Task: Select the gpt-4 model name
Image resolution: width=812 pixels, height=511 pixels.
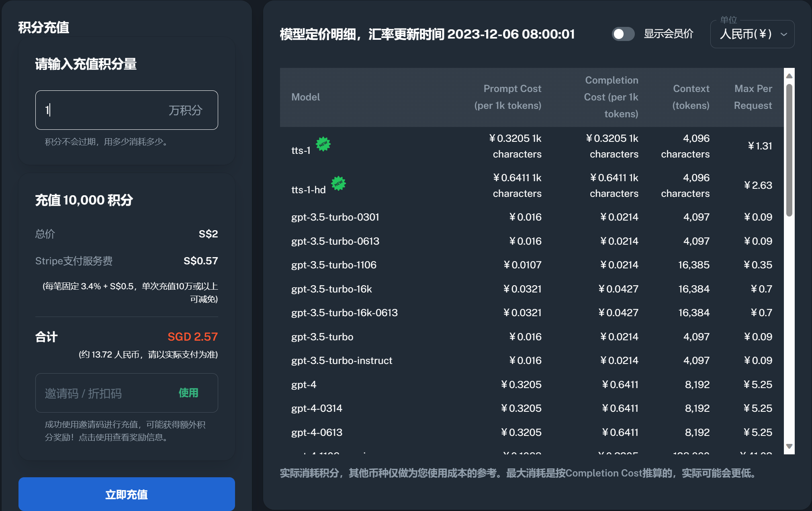Action: (304, 384)
